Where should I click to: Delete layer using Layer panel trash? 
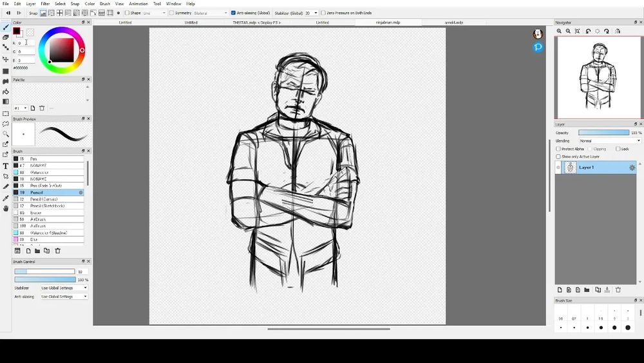618,290
